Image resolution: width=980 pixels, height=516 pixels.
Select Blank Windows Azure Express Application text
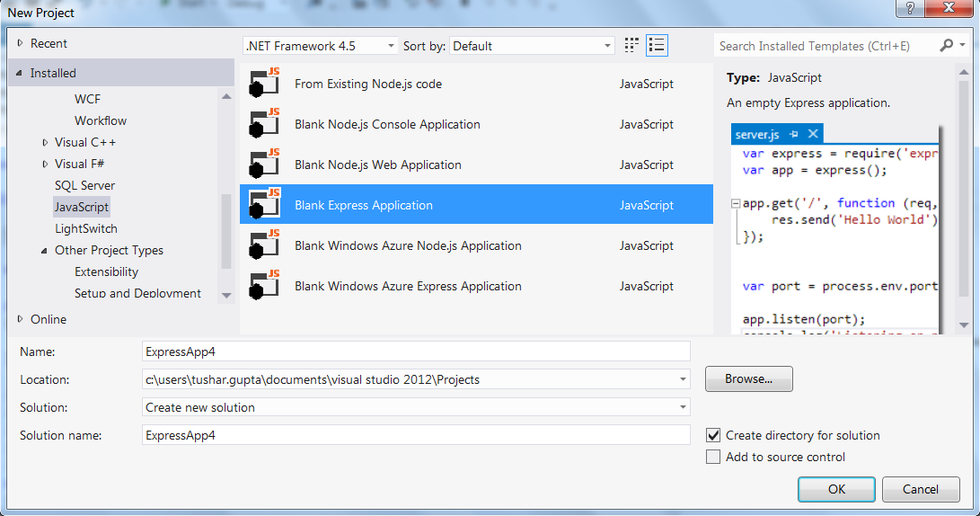point(408,286)
